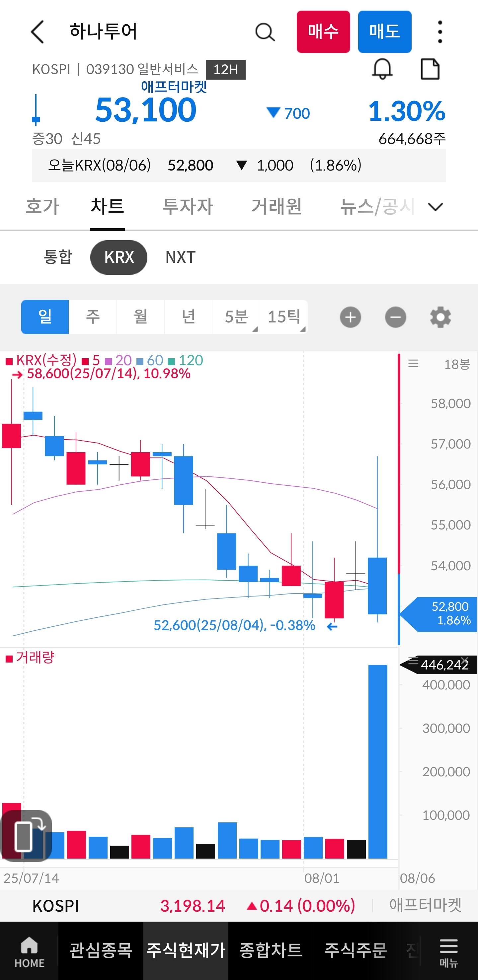Screen dimensions: 478x980
Task: Tap the 애프터마켓 label in index bar
Action: pyautogui.click(x=425, y=905)
